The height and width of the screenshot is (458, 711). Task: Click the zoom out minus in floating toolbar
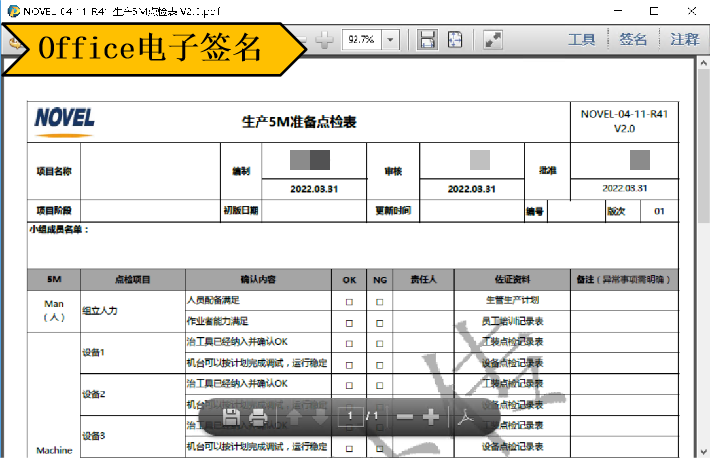pyautogui.click(x=404, y=417)
